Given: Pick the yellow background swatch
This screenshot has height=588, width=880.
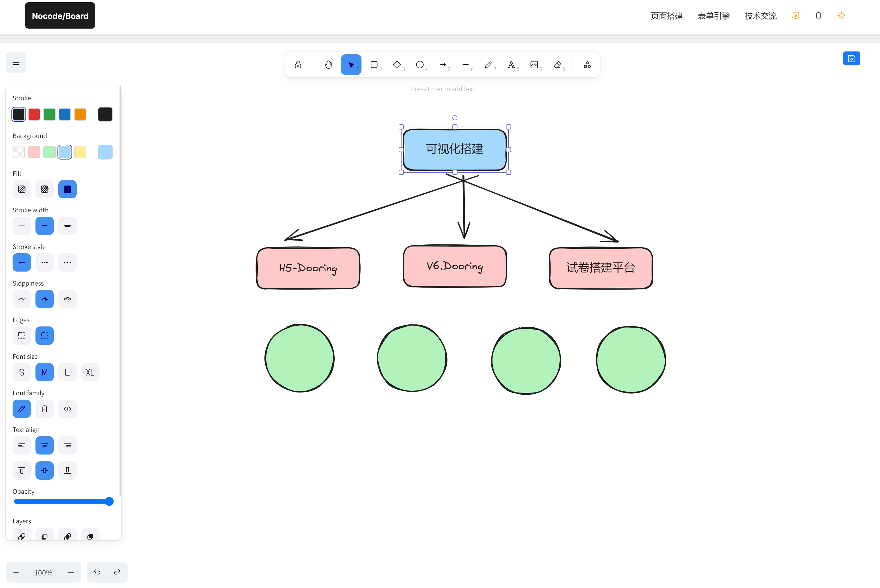Looking at the screenshot, I should (80, 152).
